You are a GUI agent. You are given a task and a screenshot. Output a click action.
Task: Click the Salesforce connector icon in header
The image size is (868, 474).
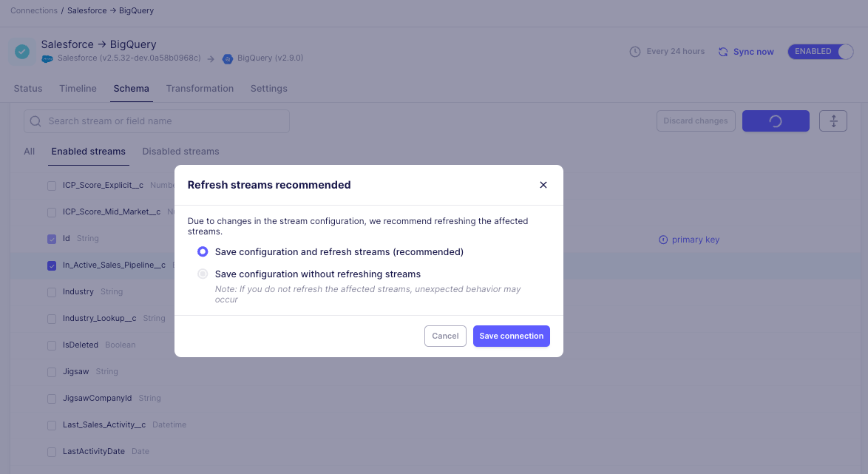pos(47,58)
